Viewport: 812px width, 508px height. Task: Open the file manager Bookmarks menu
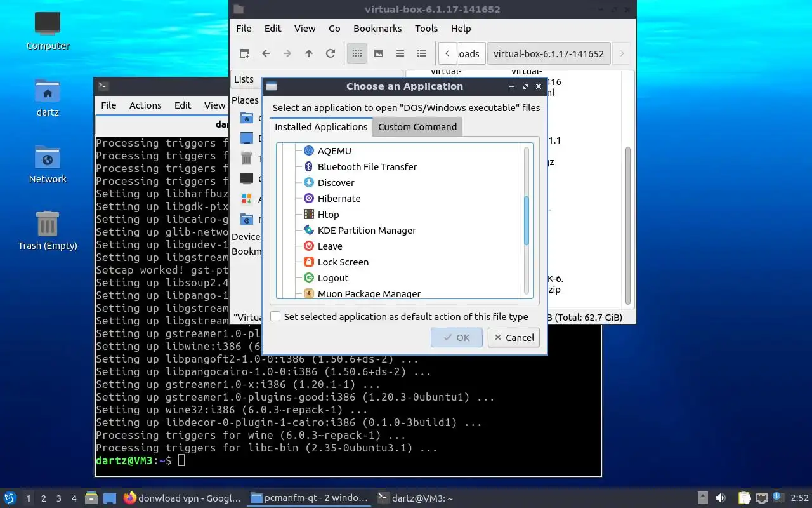point(377,29)
